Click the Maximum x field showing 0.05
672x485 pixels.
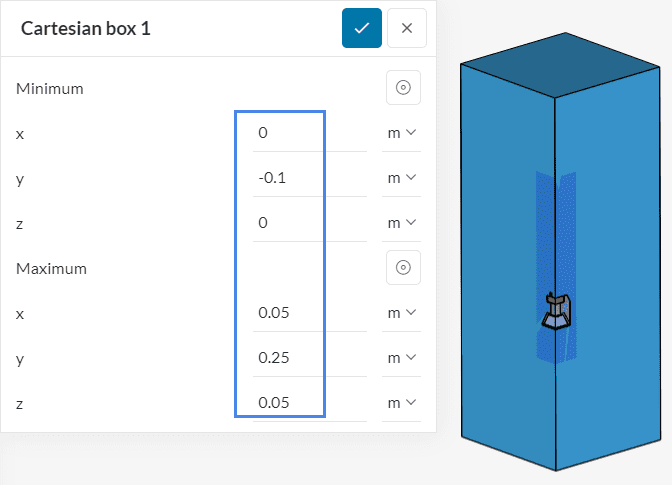pos(308,313)
